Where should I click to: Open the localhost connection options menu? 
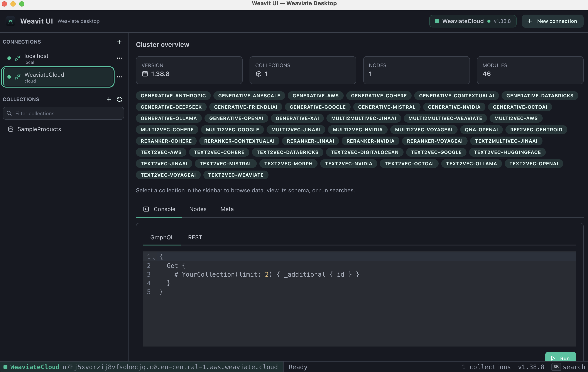click(119, 58)
